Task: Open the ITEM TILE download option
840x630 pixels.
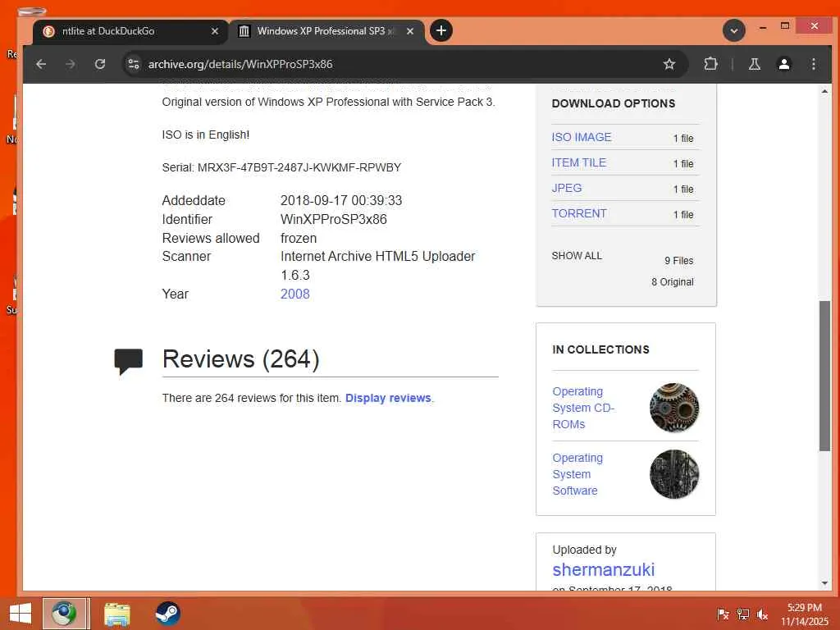Action: pyautogui.click(x=578, y=162)
